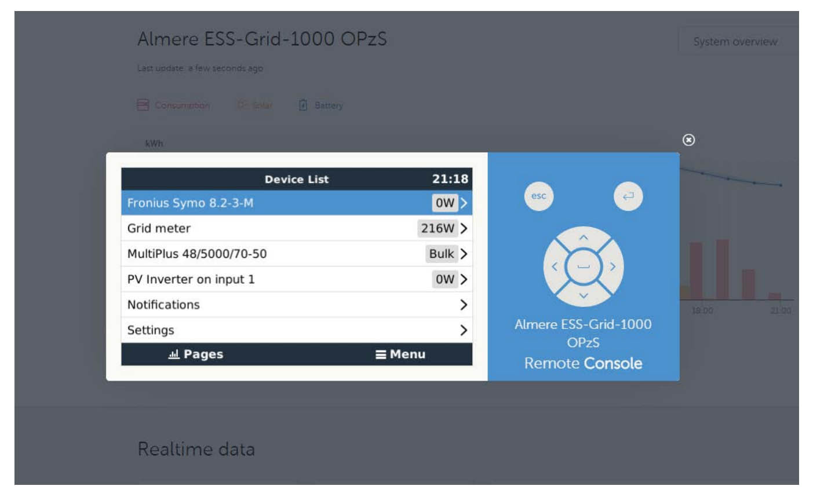Expand the PV Inverter on input 1 chevron

pyautogui.click(x=464, y=279)
